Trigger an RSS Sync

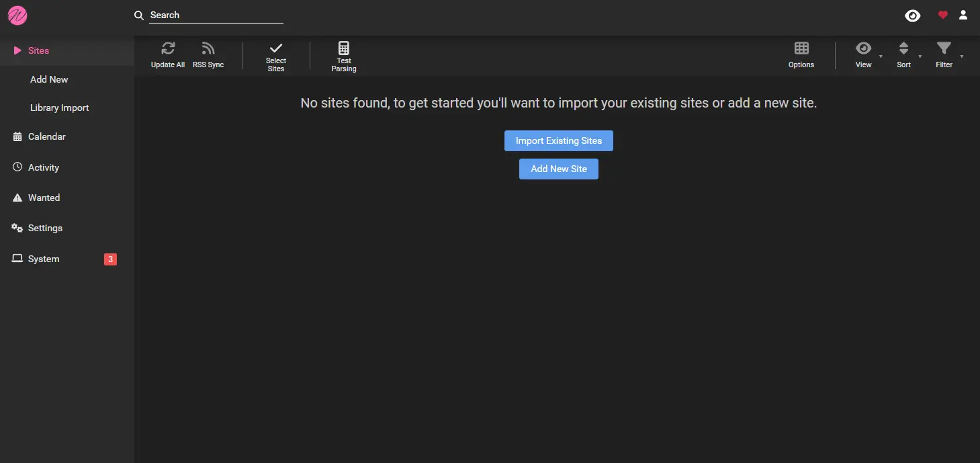(208, 54)
